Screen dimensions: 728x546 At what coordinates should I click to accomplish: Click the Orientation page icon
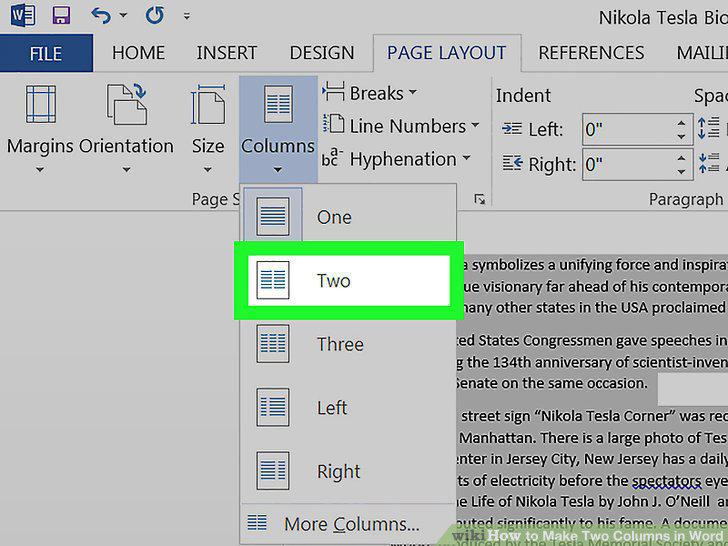(126, 104)
